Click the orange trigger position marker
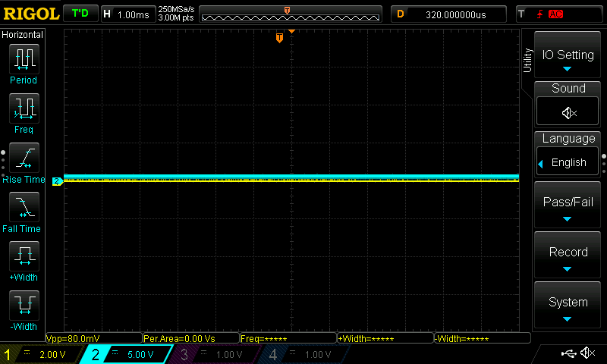This screenshot has height=364, width=607. (279, 38)
